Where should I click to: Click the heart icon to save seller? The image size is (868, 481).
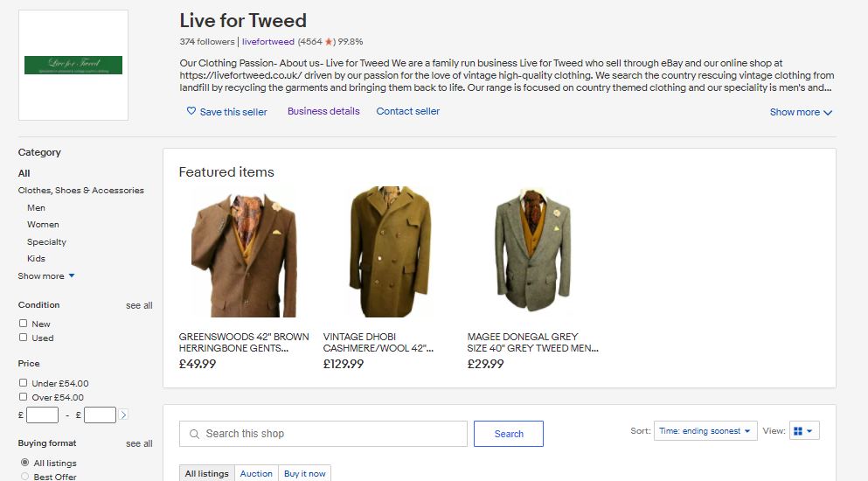pyautogui.click(x=191, y=112)
